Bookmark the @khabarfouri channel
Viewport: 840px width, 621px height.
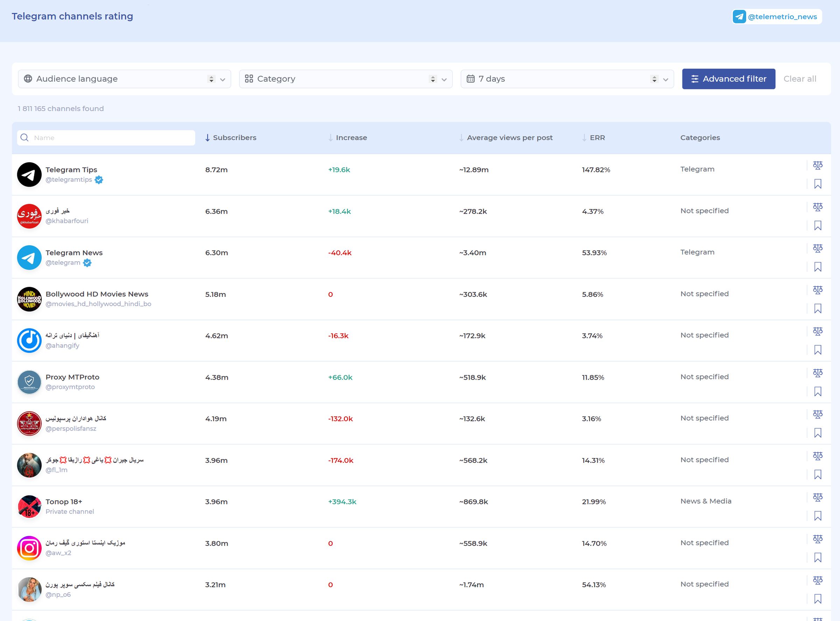(818, 226)
